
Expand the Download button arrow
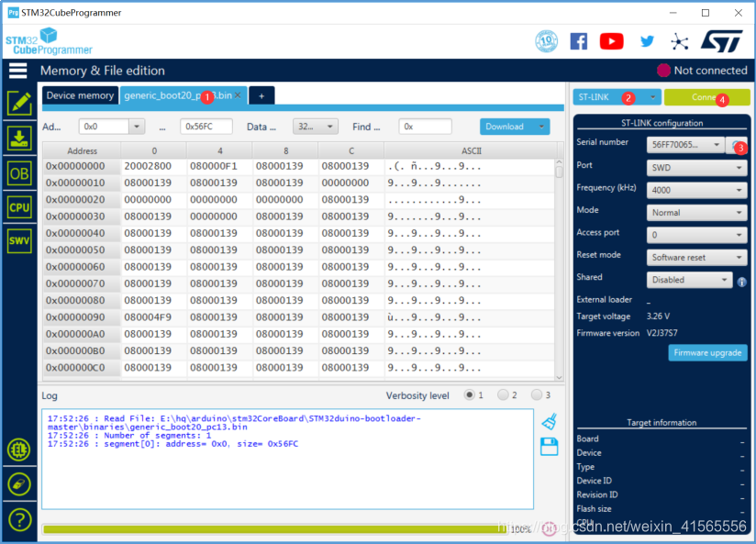[x=542, y=127]
